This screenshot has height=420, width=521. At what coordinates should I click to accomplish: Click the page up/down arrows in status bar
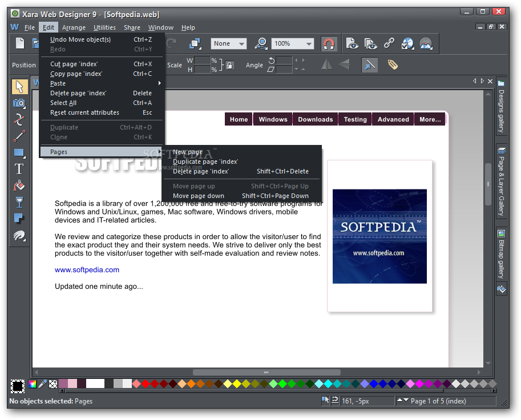(403, 401)
